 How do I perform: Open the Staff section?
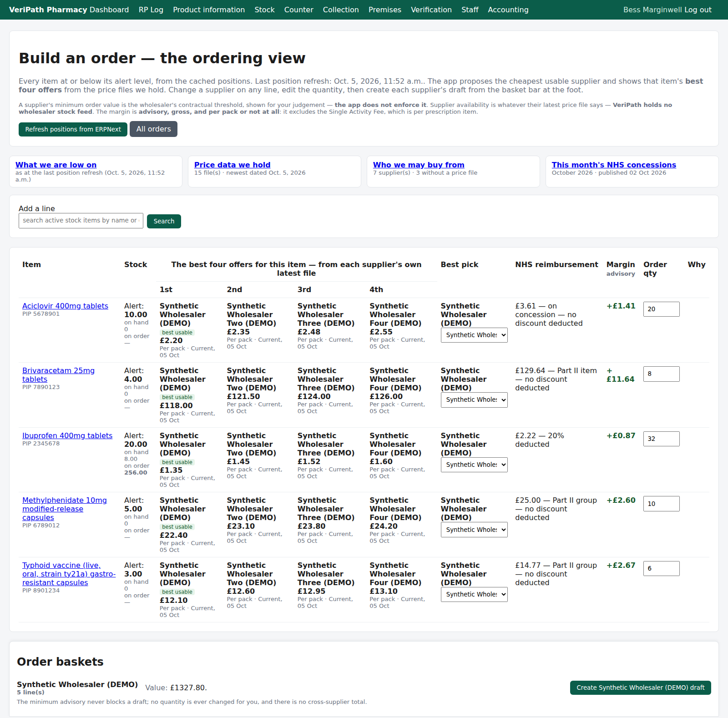tap(470, 10)
